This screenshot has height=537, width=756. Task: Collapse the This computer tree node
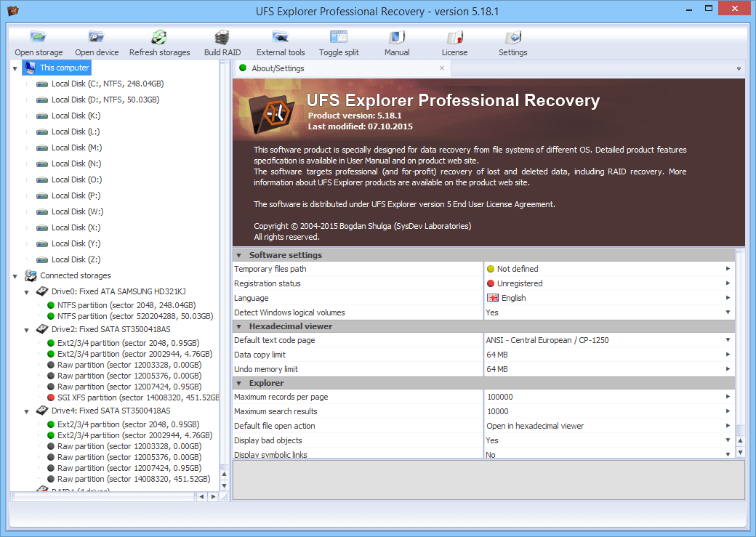tap(15, 68)
